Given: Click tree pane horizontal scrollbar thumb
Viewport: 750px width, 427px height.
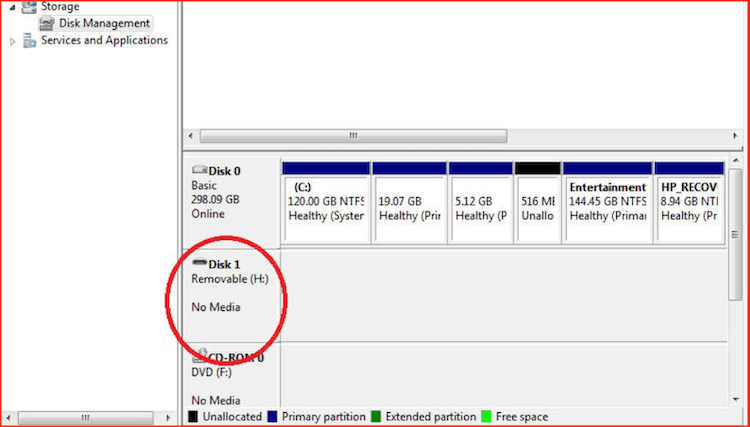Looking at the screenshot, I should [85, 417].
